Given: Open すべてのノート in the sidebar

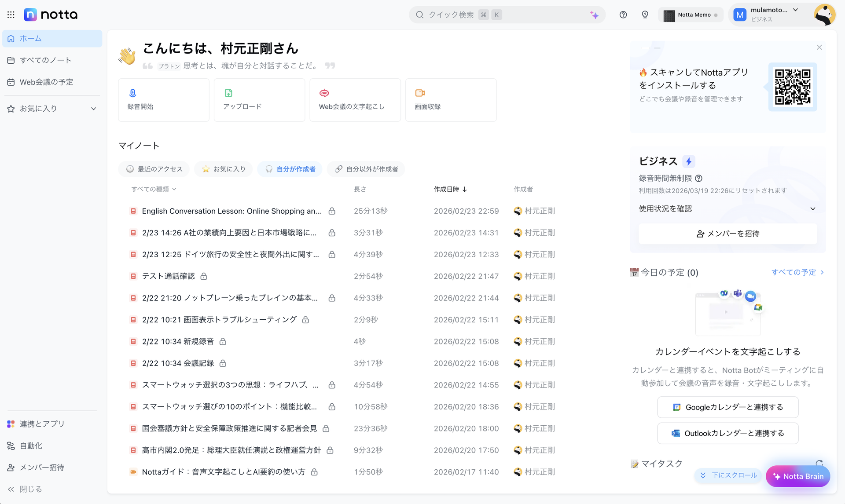Looking at the screenshot, I should (52, 60).
